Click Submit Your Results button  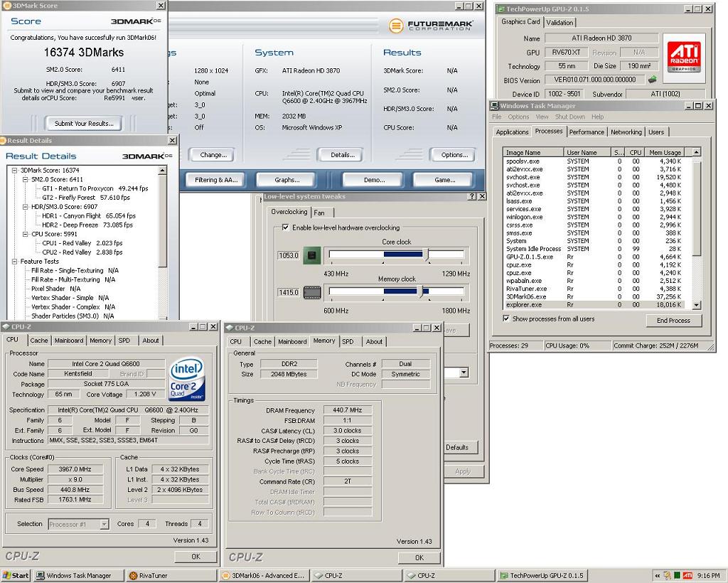84,124
